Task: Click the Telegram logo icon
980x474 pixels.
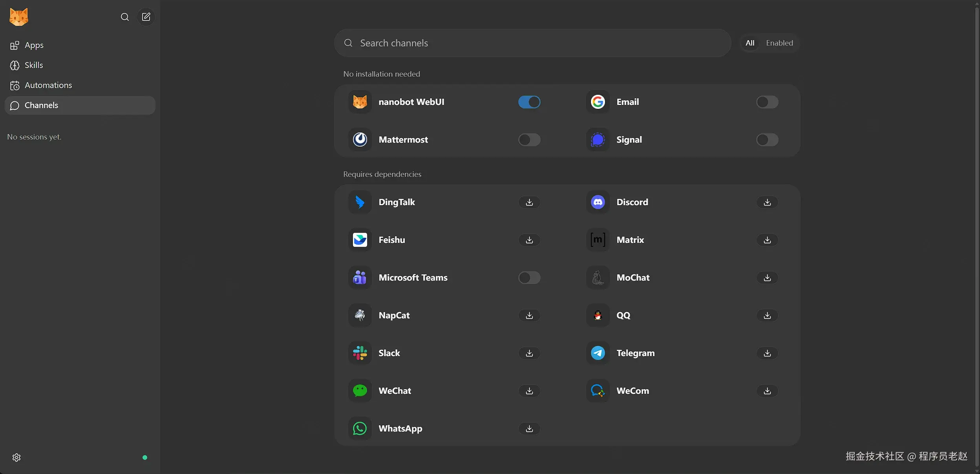Action: coord(598,353)
